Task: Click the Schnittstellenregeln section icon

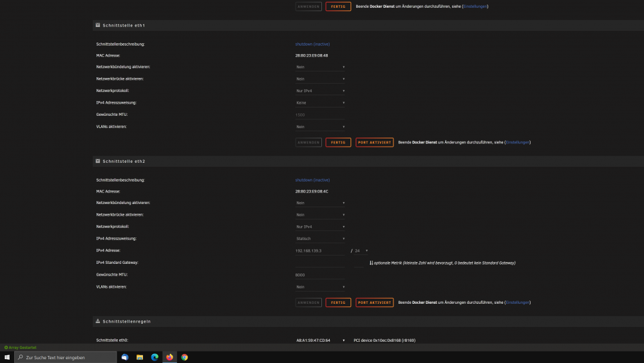Action: 98,321
